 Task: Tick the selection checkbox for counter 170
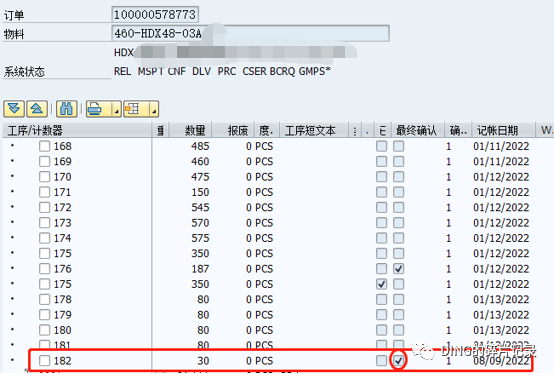coord(45,177)
